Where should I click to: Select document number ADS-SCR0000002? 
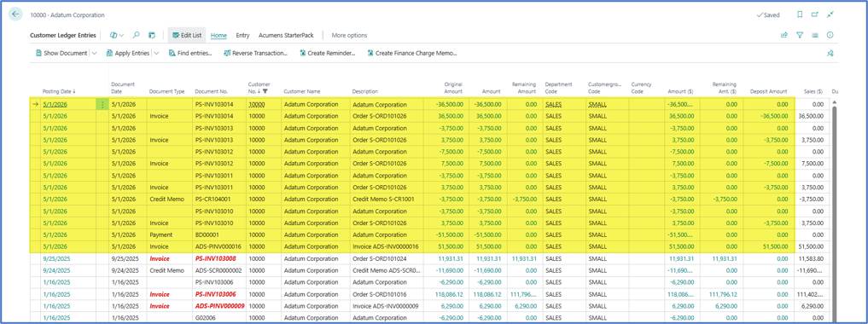(x=219, y=270)
